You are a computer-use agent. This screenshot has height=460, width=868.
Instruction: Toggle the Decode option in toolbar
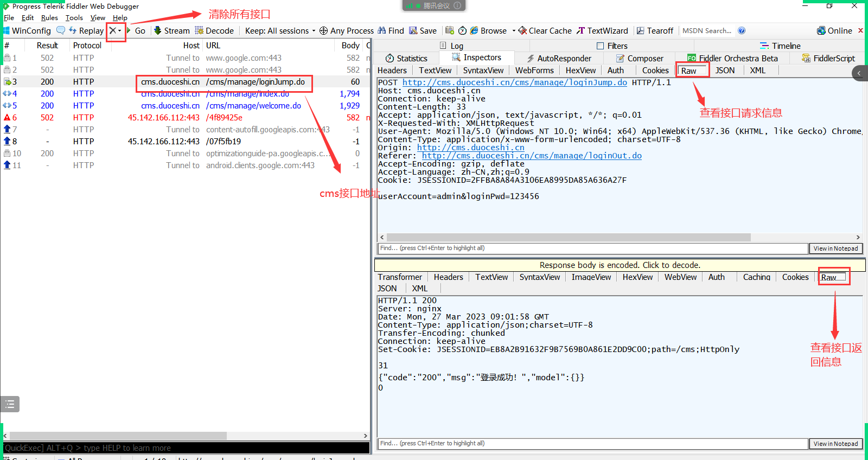pyautogui.click(x=214, y=31)
